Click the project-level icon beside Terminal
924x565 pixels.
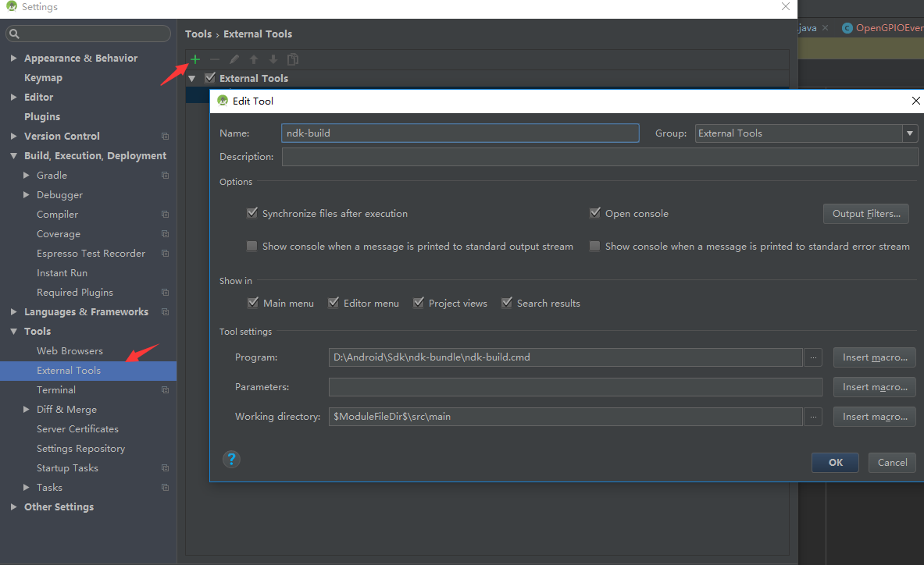(x=165, y=390)
